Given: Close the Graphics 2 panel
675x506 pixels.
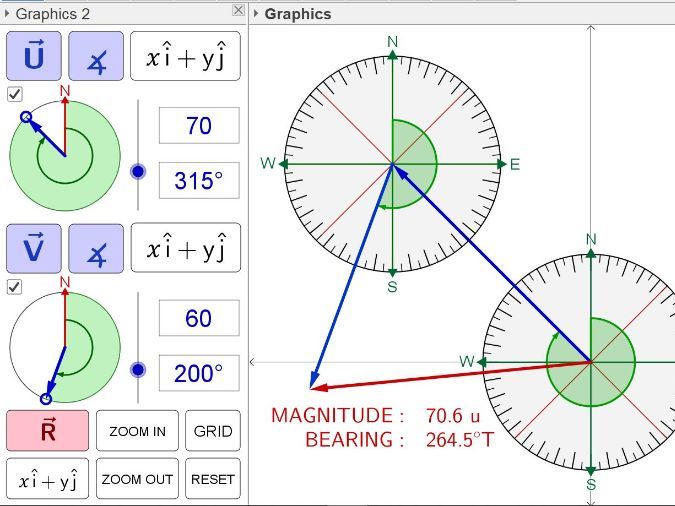Looking at the screenshot, I should click(238, 10).
